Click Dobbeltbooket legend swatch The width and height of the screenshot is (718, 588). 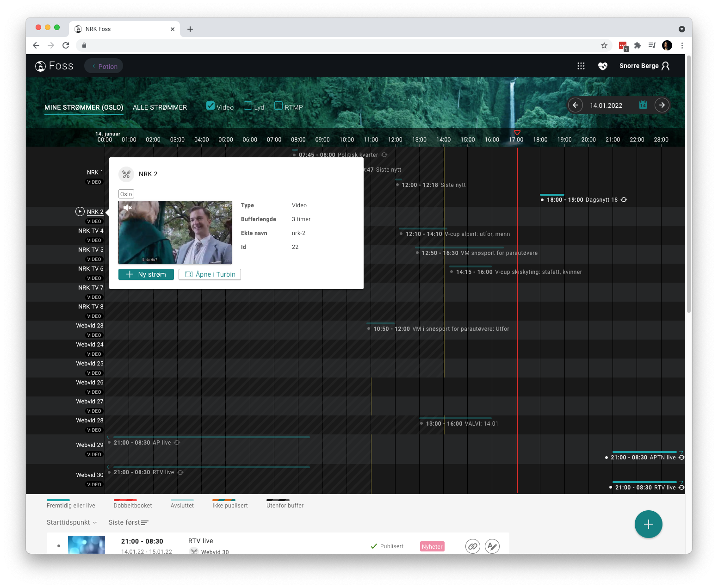click(125, 500)
